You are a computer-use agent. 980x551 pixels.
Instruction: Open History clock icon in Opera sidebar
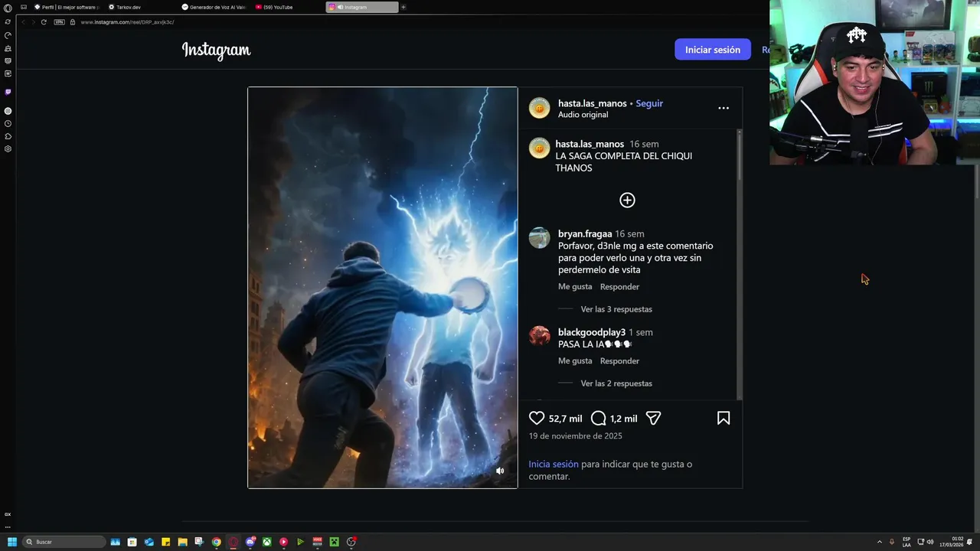[8, 123]
